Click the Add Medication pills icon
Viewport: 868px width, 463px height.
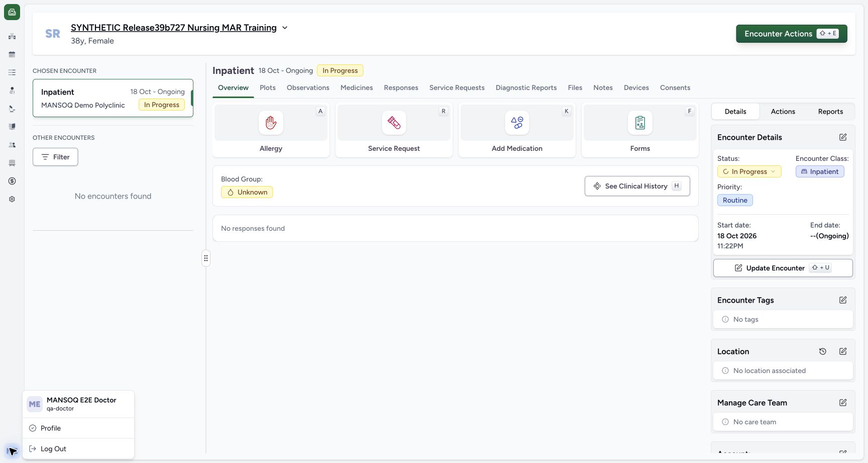point(517,123)
